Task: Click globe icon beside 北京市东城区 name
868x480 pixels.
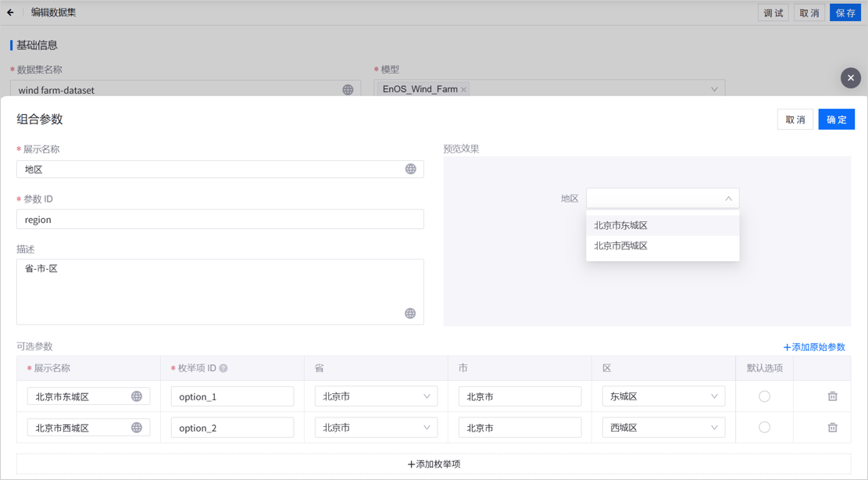Action: (137, 396)
